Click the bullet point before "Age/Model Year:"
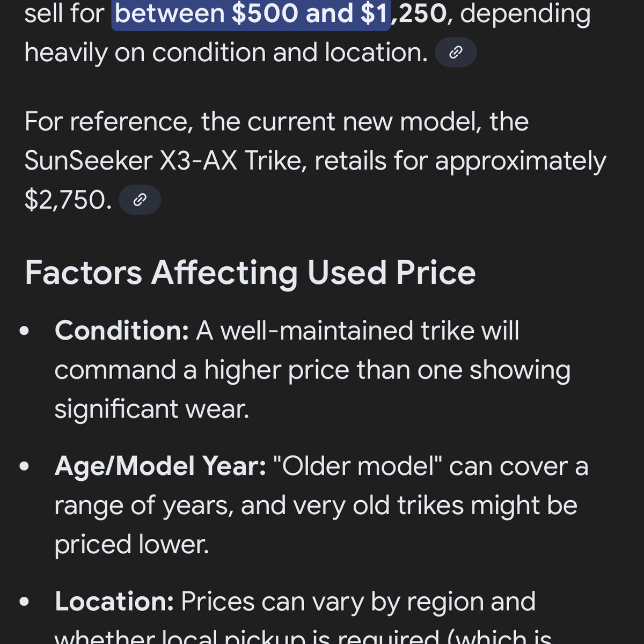This screenshot has height=644, width=644. (x=24, y=466)
